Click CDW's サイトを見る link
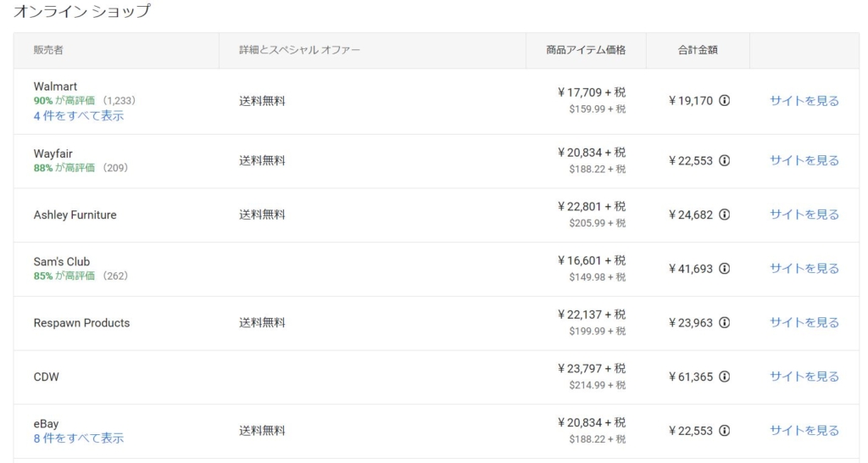Viewport: 868px width, 463px height. pos(804,377)
